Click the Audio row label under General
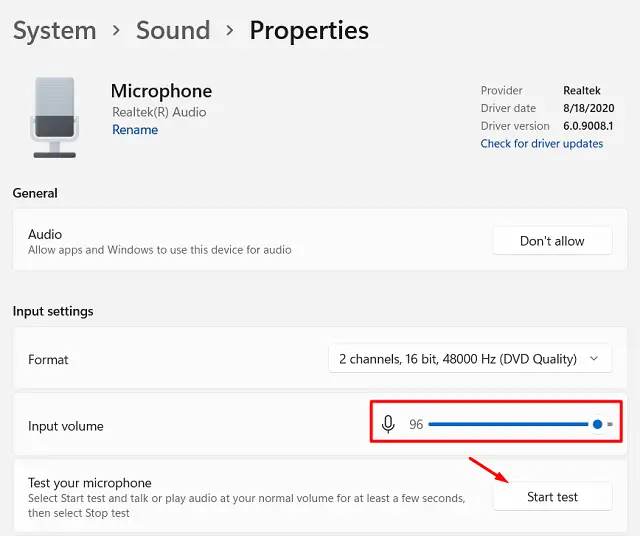640x536 pixels. (x=45, y=234)
